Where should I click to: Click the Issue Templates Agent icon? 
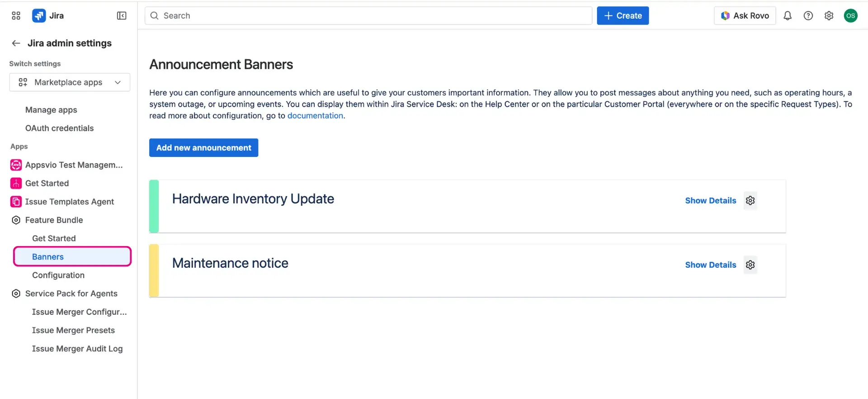coord(16,202)
